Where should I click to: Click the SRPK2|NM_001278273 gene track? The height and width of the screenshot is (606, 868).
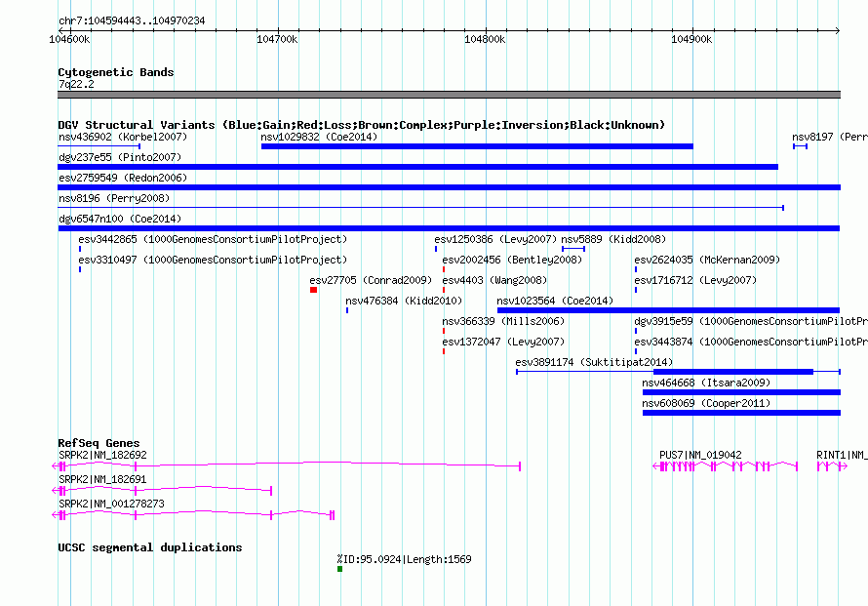point(193,515)
